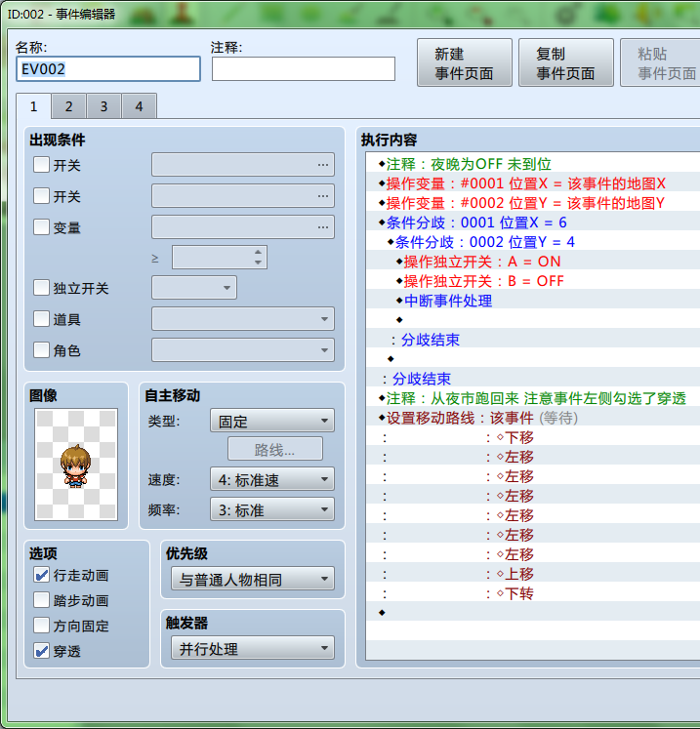The height and width of the screenshot is (729, 700).
Task: Enable the 变量 condition checkbox
Action: [x=41, y=226]
